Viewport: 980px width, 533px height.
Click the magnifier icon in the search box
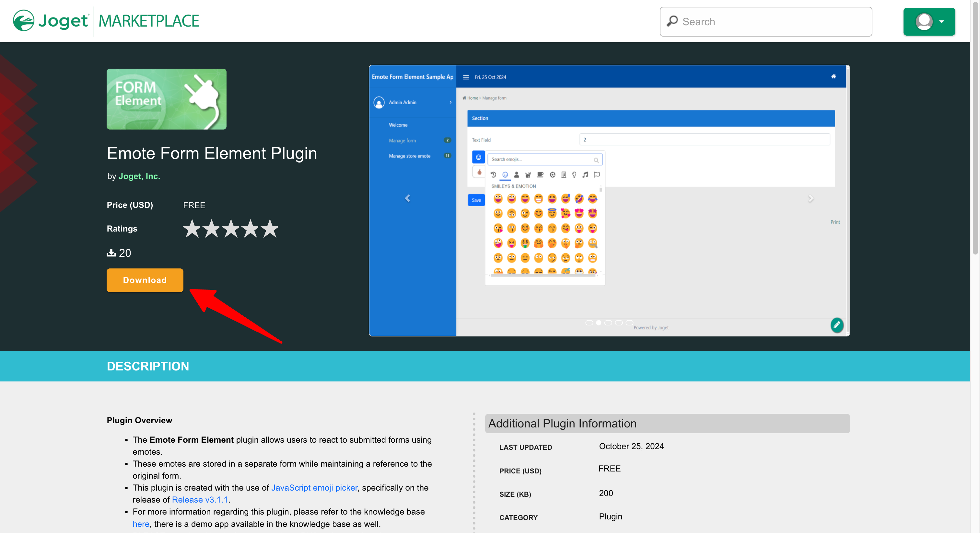pos(672,21)
